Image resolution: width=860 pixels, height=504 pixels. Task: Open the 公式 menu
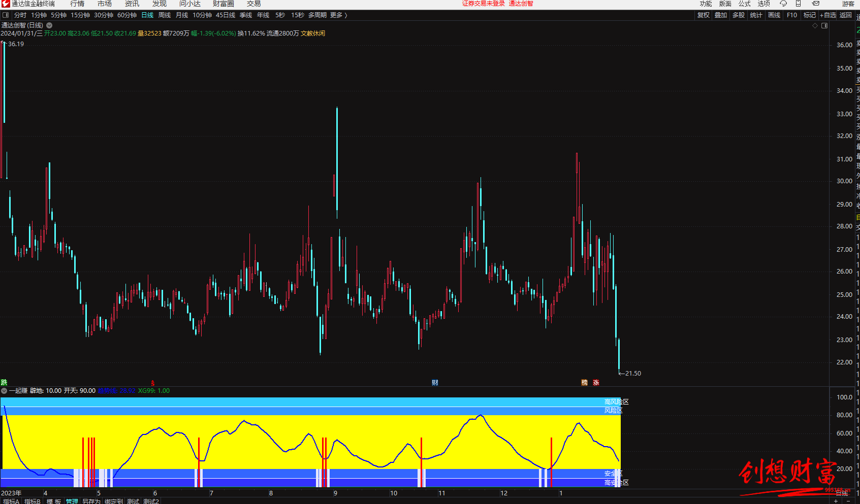pyautogui.click(x=745, y=4)
